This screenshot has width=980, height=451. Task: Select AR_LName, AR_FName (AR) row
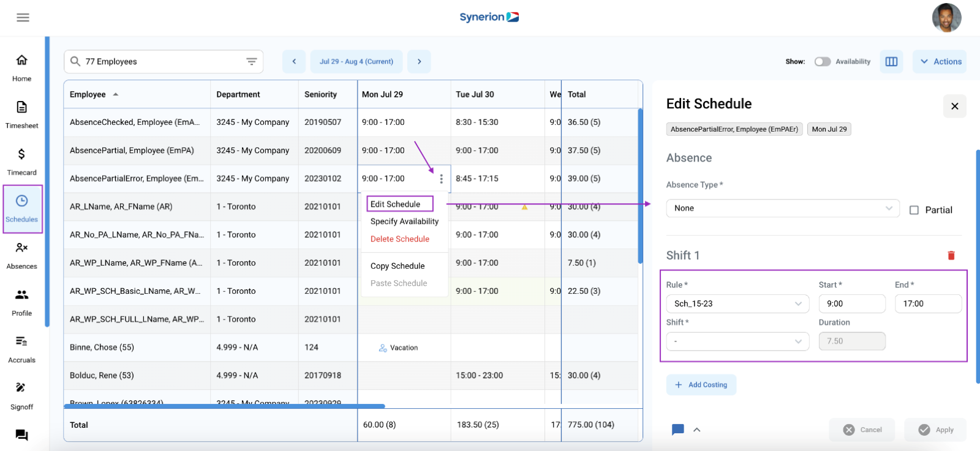point(121,207)
